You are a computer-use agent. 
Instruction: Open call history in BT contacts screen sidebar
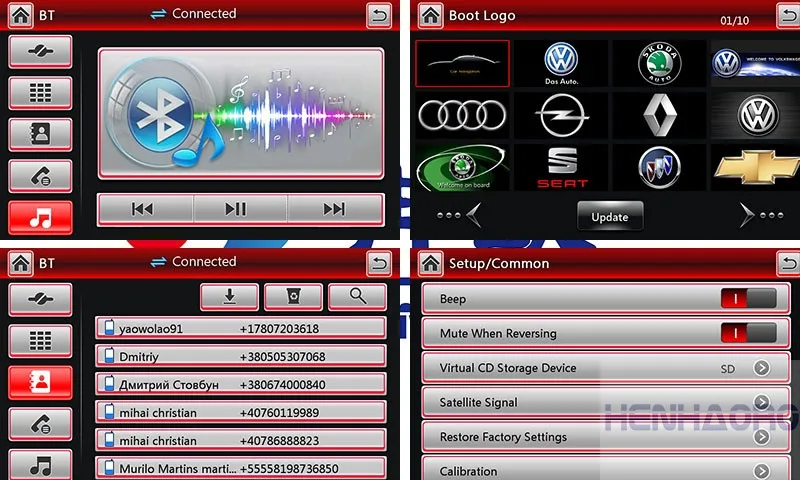40,424
